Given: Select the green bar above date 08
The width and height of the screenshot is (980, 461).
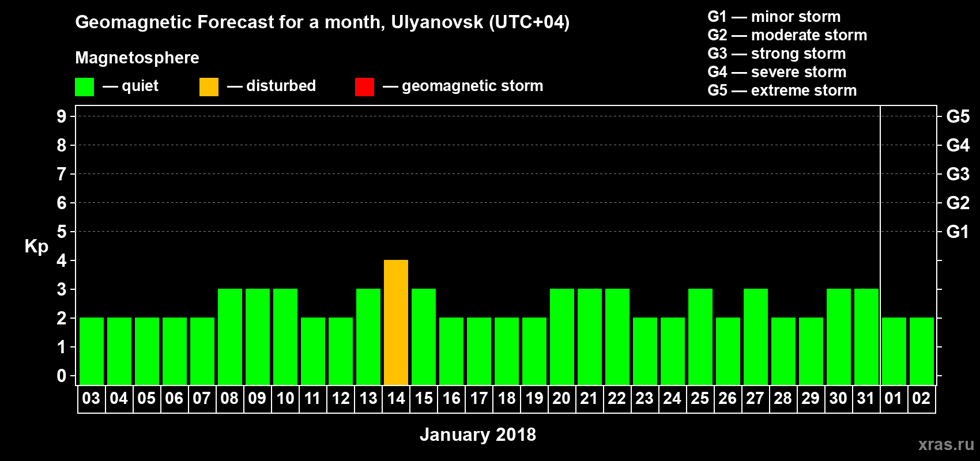Looking at the screenshot, I should pos(230,337).
